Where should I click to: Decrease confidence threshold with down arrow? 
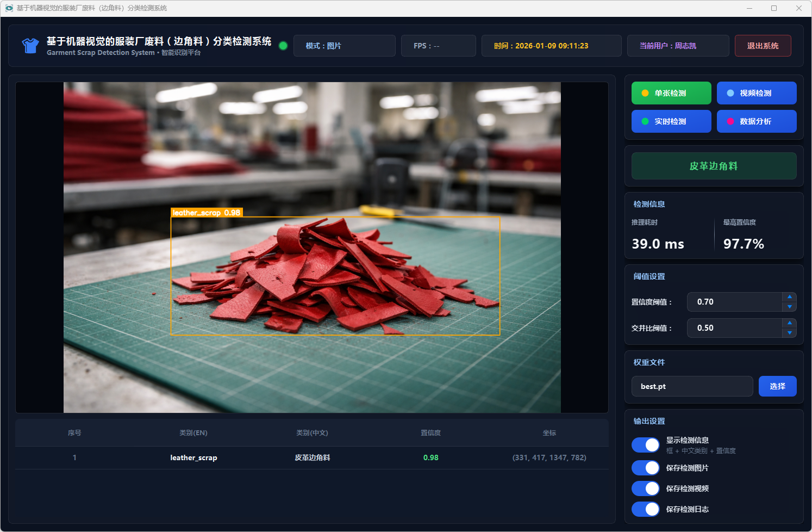coord(789,307)
